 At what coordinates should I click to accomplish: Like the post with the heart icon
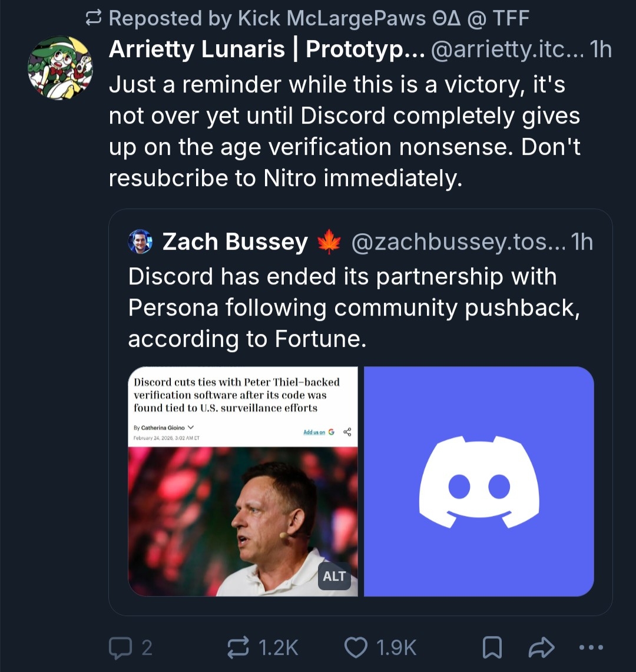click(x=356, y=648)
